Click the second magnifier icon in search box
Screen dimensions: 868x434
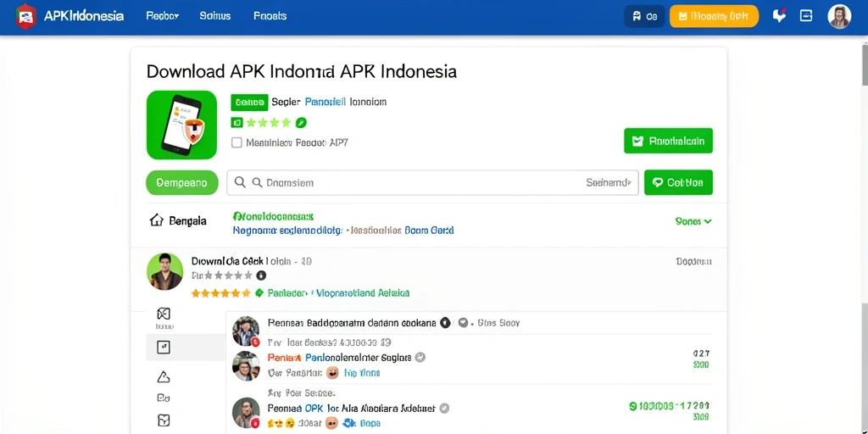coord(257,182)
